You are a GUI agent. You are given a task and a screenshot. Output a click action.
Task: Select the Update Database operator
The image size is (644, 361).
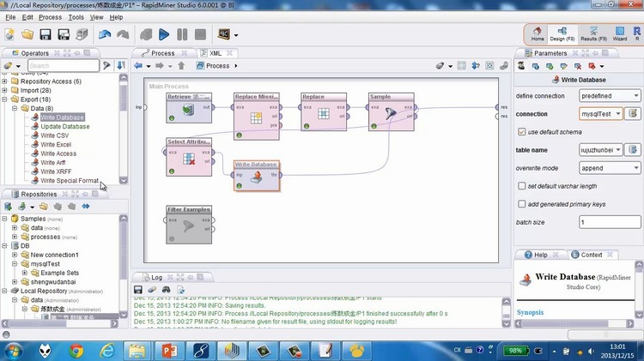pyautogui.click(x=65, y=126)
